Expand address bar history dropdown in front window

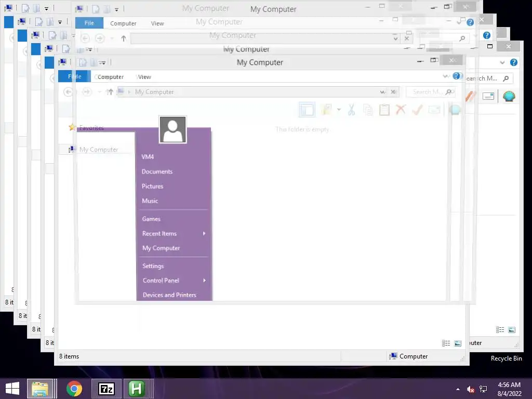point(383,92)
